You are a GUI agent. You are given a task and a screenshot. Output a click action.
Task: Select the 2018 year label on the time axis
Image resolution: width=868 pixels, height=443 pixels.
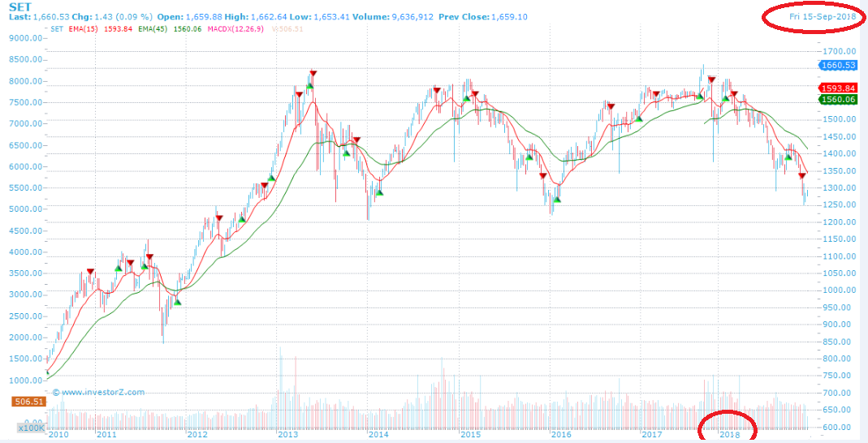(730, 435)
